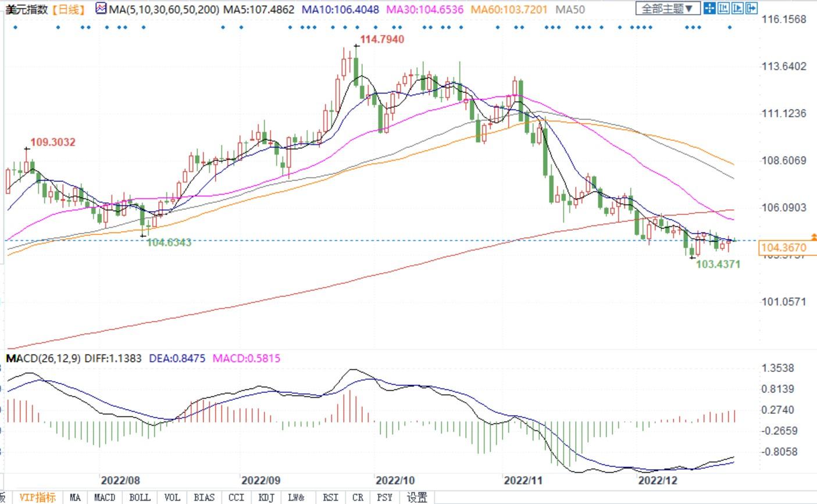Click the orange price alert bell icon
This screenshot has height=504, width=817.
click(x=813, y=237)
